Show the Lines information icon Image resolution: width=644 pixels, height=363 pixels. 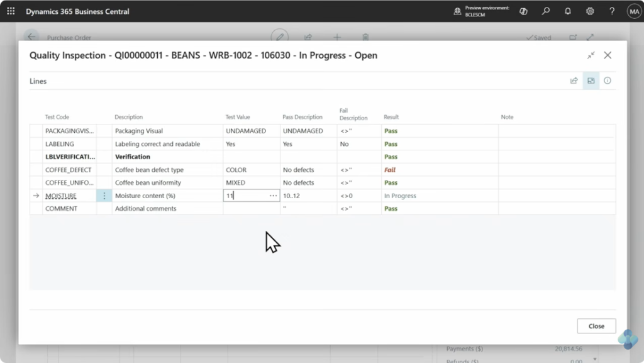click(608, 81)
